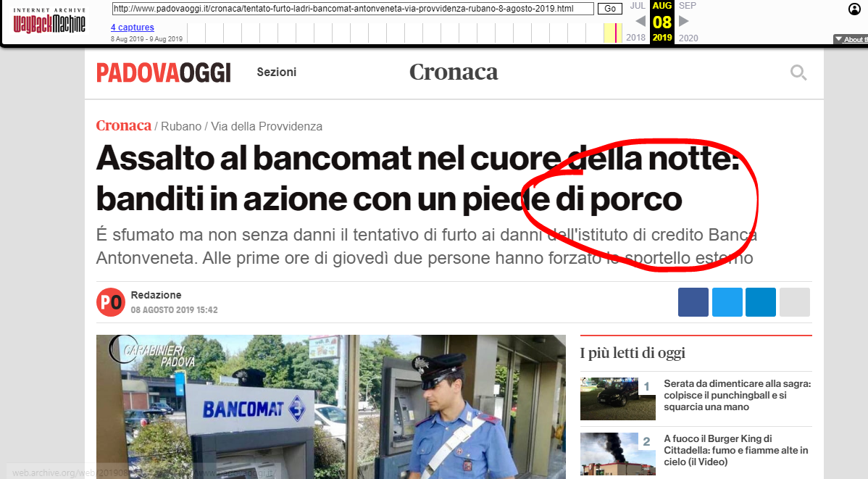
Task: Click the medium blue share button
Action: click(761, 301)
